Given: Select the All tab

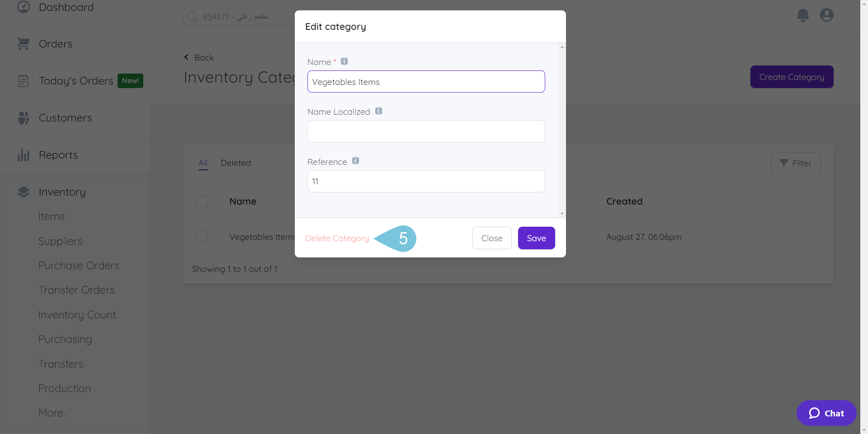Looking at the screenshot, I should click(x=203, y=163).
